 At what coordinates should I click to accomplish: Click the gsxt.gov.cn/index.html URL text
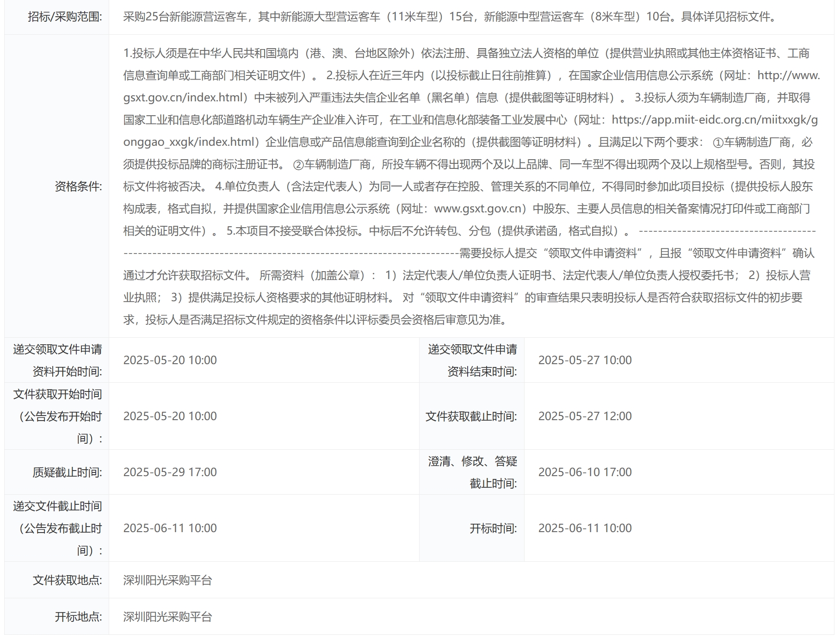tap(183, 98)
